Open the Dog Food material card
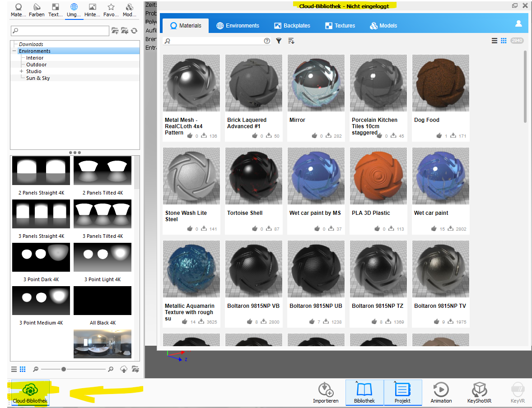Image resolution: width=532 pixels, height=408 pixels. (440, 97)
